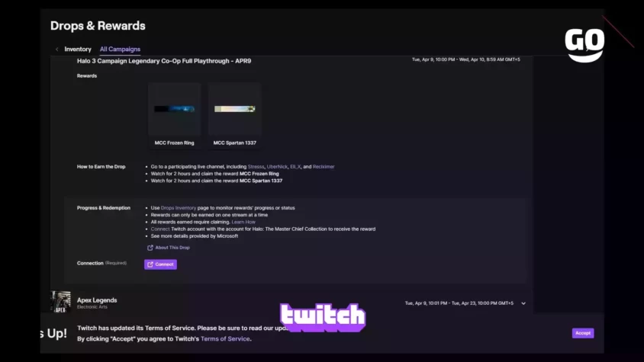Viewport: 644px width, 362px height.
Task: Click the Learn How link
Action: point(243,222)
